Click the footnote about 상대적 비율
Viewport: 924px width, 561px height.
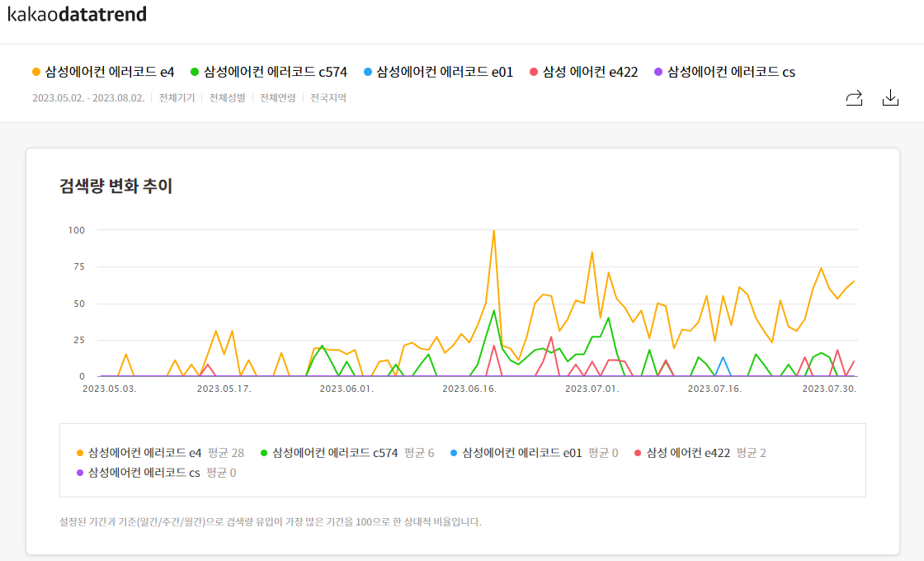pos(271,522)
